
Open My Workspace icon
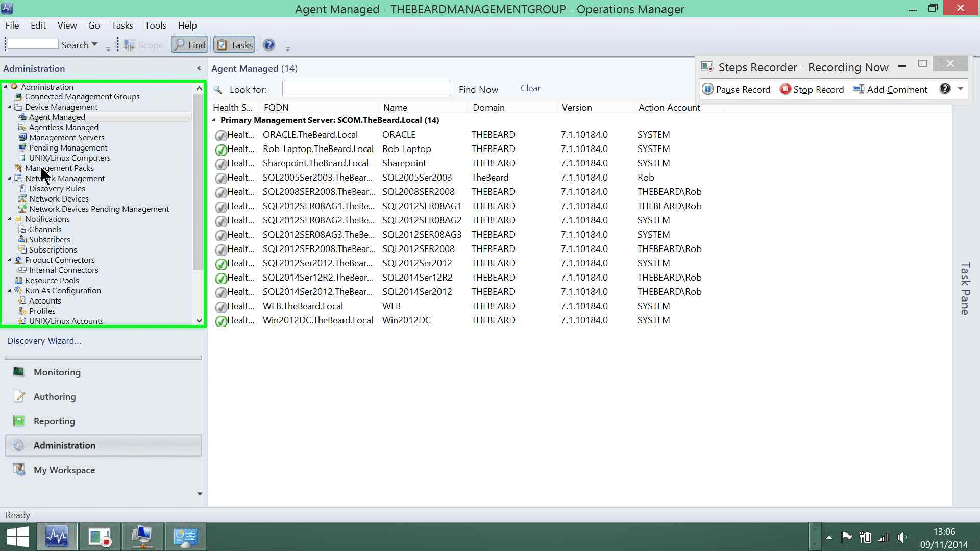(x=19, y=469)
